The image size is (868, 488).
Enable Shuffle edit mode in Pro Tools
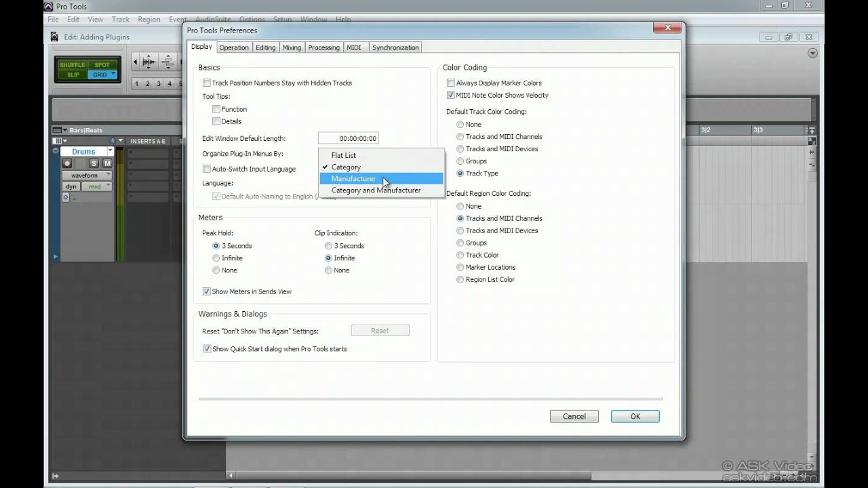(73, 65)
